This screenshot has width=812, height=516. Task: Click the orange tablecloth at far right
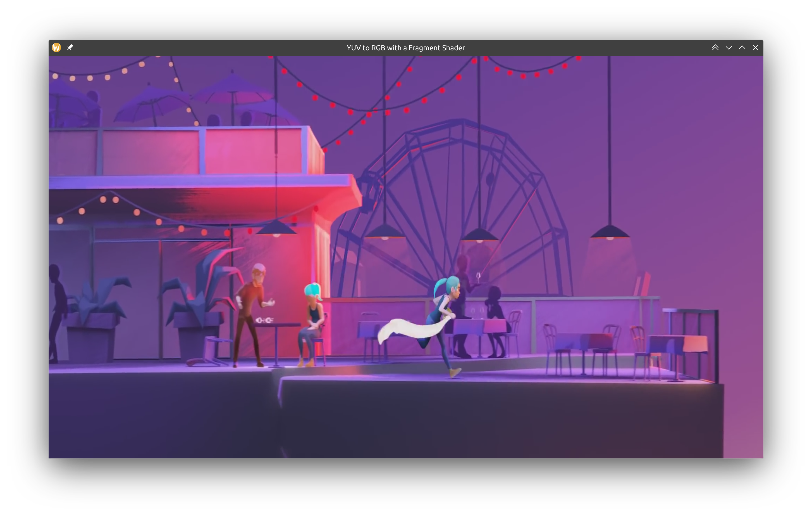pos(695,344)
